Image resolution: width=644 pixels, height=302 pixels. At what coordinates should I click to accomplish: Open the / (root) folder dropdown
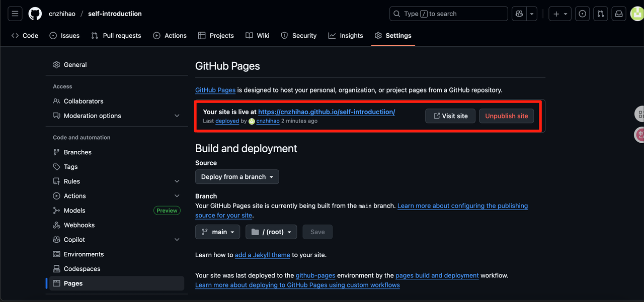click(271, 232)
